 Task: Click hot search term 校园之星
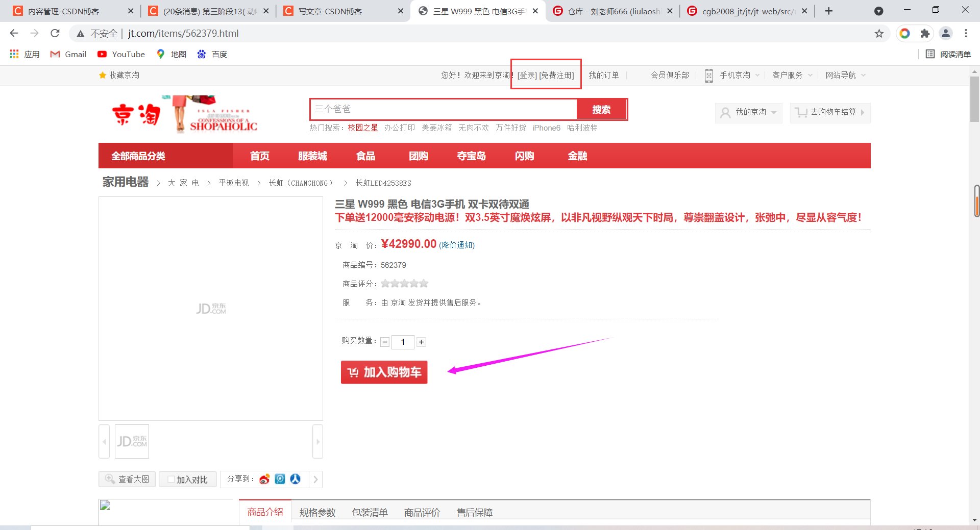pyautogui.click(x=363, y=128)
